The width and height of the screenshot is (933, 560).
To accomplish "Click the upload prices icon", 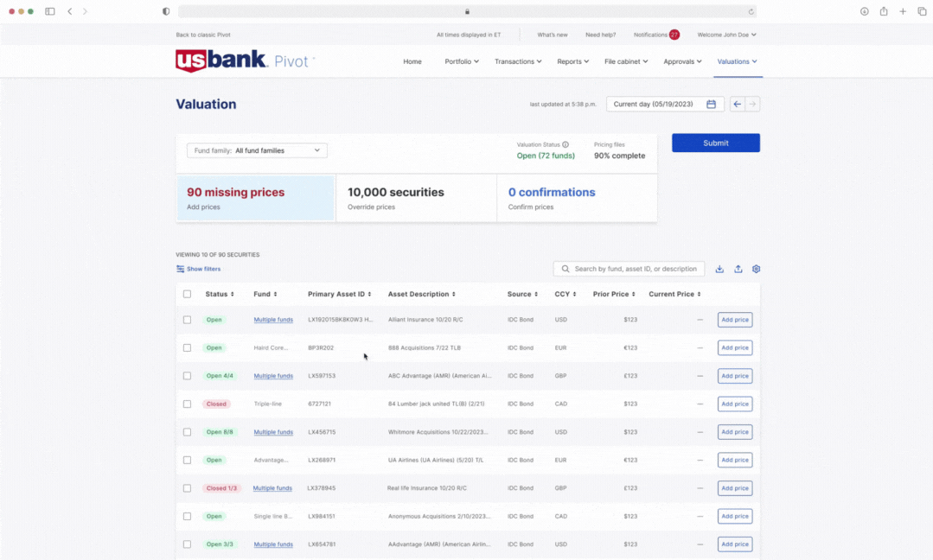I will click(x=738, y=269).
